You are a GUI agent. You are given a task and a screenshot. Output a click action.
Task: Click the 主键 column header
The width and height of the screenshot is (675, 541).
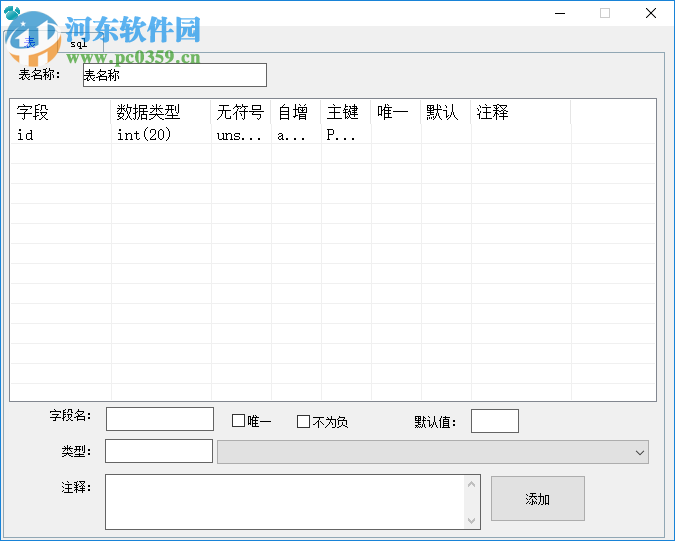[x=345, y=112]
